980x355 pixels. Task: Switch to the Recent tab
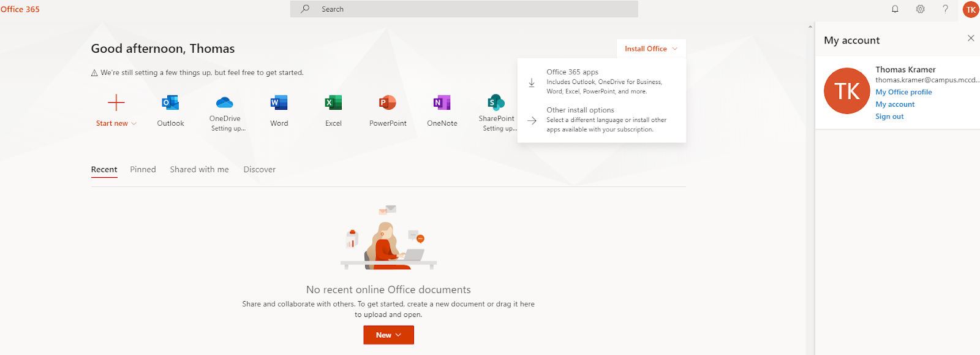104,170
